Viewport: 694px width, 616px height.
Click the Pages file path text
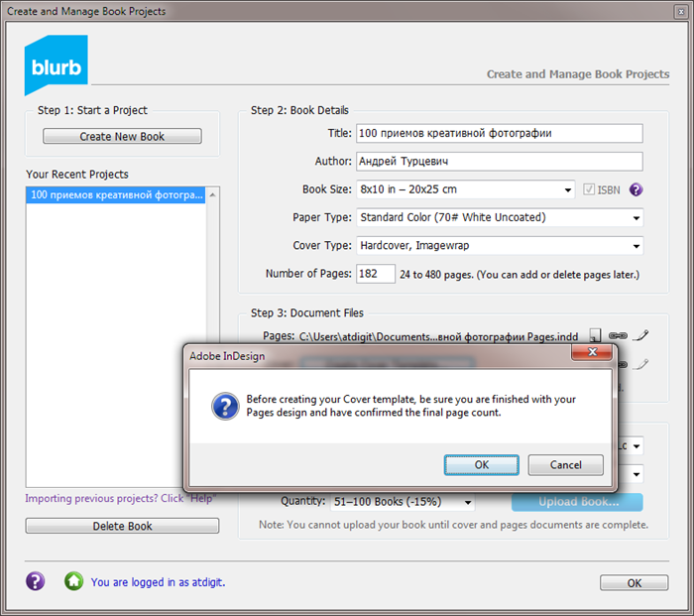pyautogui.click(x=438, y=336)
